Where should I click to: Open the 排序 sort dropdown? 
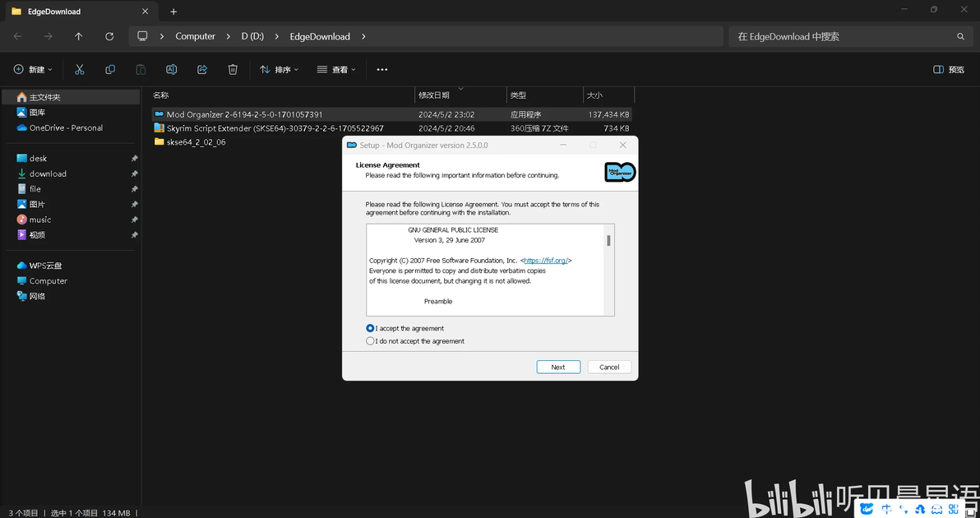pyautogui.click(x=280, y=69)
